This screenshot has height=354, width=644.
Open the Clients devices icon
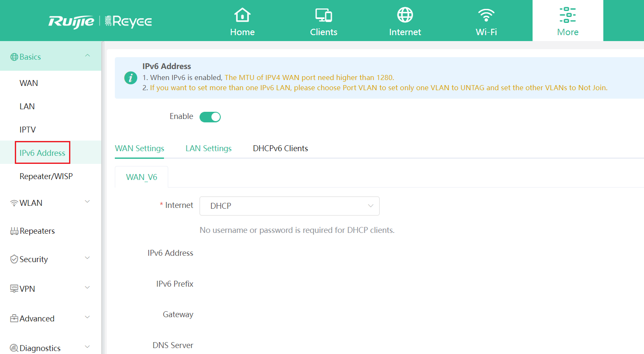[323, 15]
